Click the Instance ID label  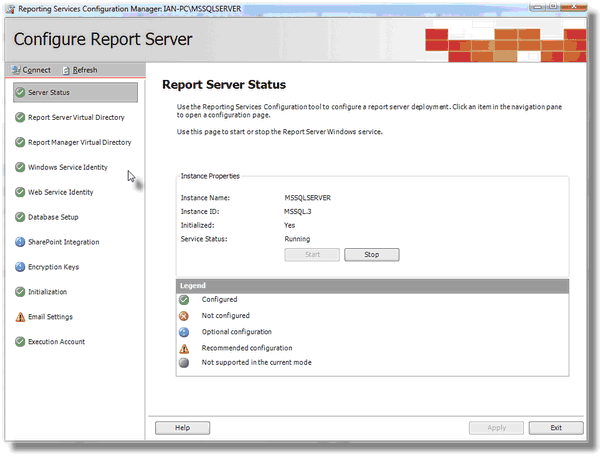[200, 212]
